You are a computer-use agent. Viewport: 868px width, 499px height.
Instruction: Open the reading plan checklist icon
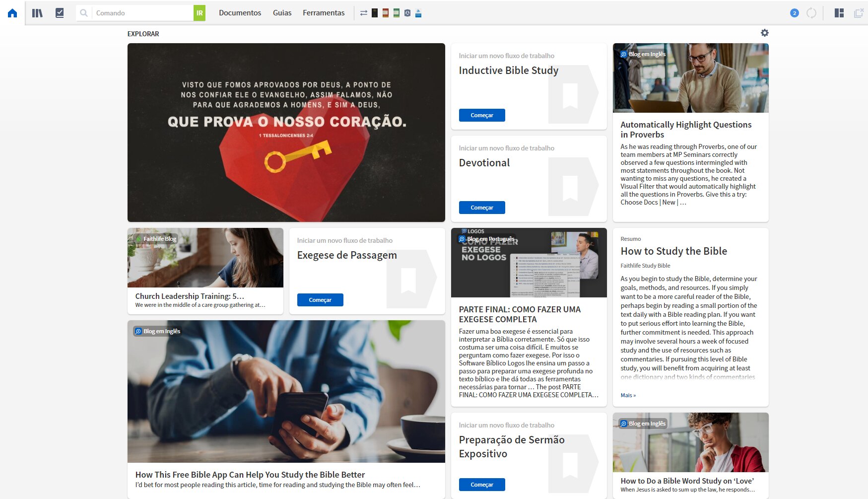click(60, 13)
